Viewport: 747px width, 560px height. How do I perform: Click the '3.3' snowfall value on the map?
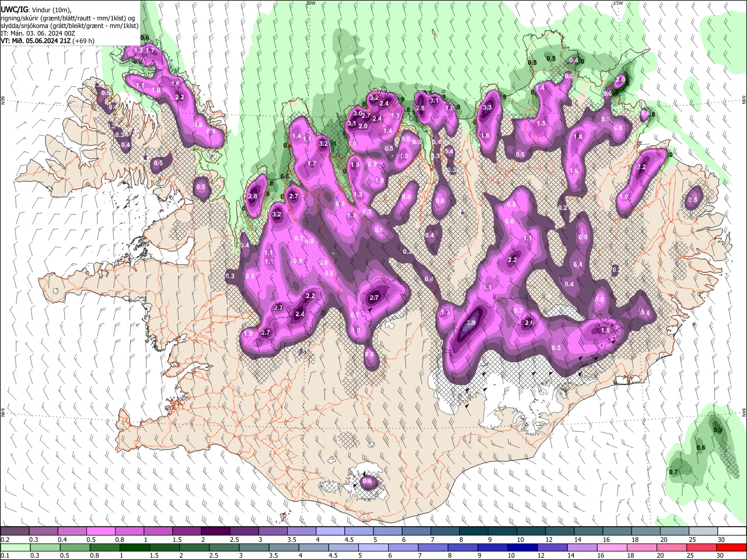coord(488,108)
